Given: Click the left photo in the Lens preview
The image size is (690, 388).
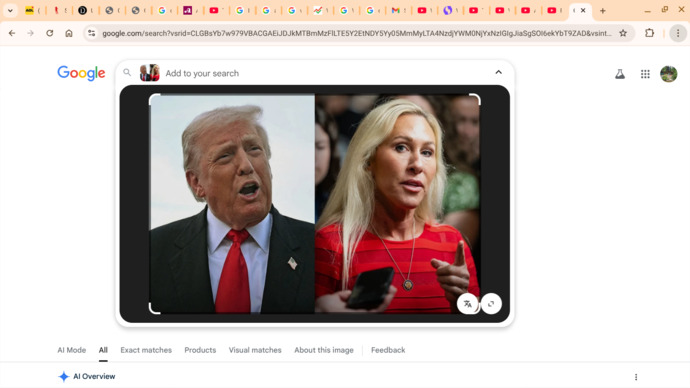Looking at the screenshot, I should pyautogui.click(x=232, y=204).
